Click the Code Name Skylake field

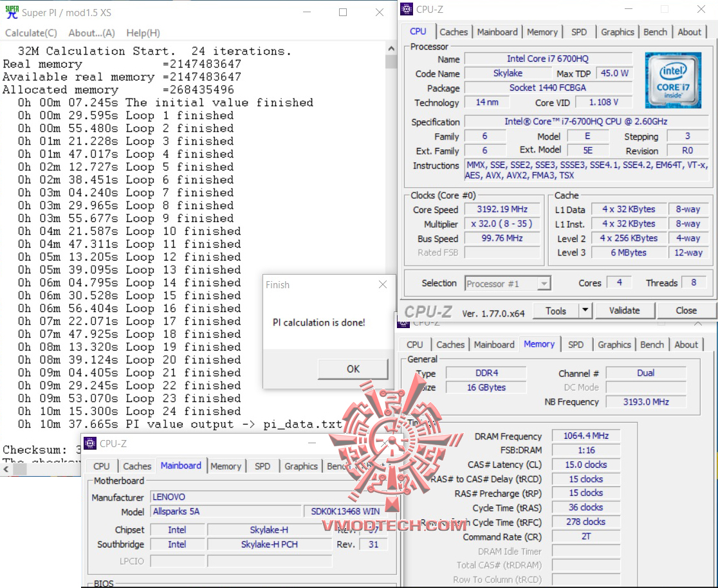click(x=508, y=73)
